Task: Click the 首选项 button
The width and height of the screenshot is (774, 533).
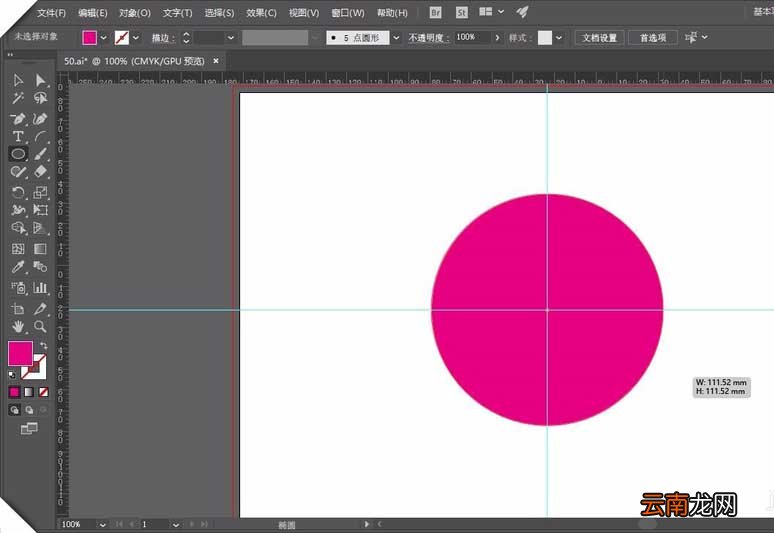Action: pyautogui.click(x=653, y=38)
